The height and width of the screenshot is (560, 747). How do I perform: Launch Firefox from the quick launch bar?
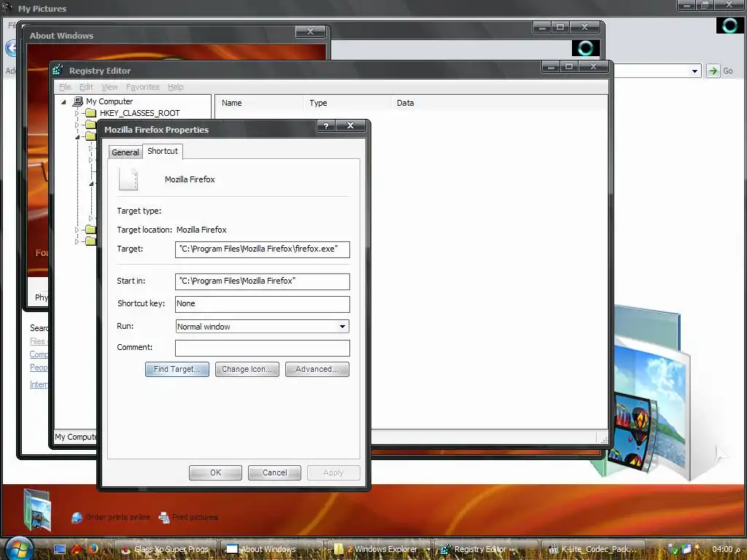pos(93,548)
